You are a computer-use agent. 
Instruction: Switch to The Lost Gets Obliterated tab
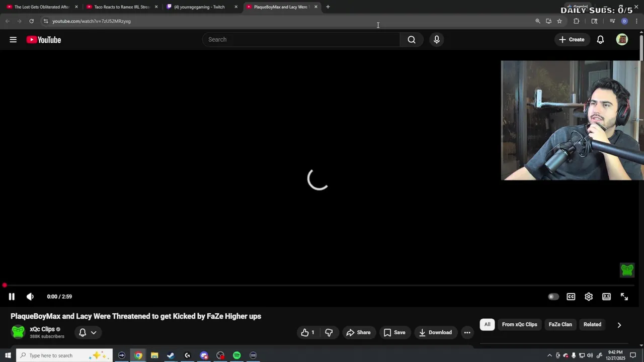[x=42, y=7]
